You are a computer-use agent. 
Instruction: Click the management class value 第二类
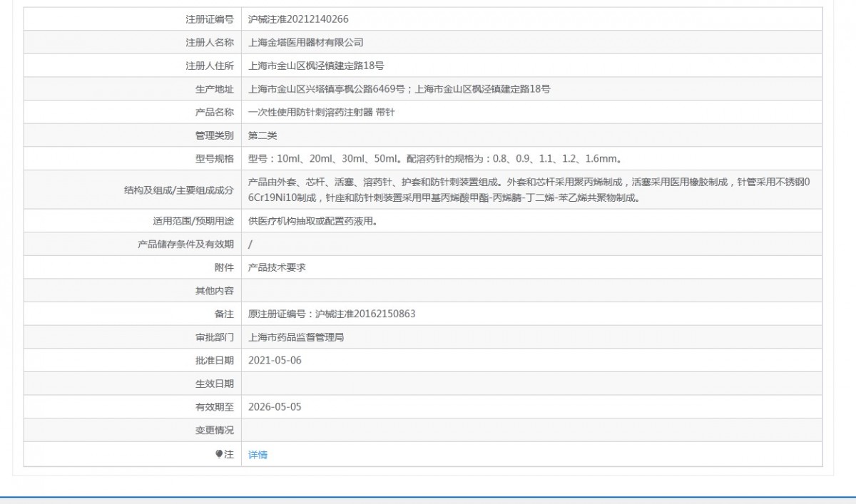[x=262, y=135]
